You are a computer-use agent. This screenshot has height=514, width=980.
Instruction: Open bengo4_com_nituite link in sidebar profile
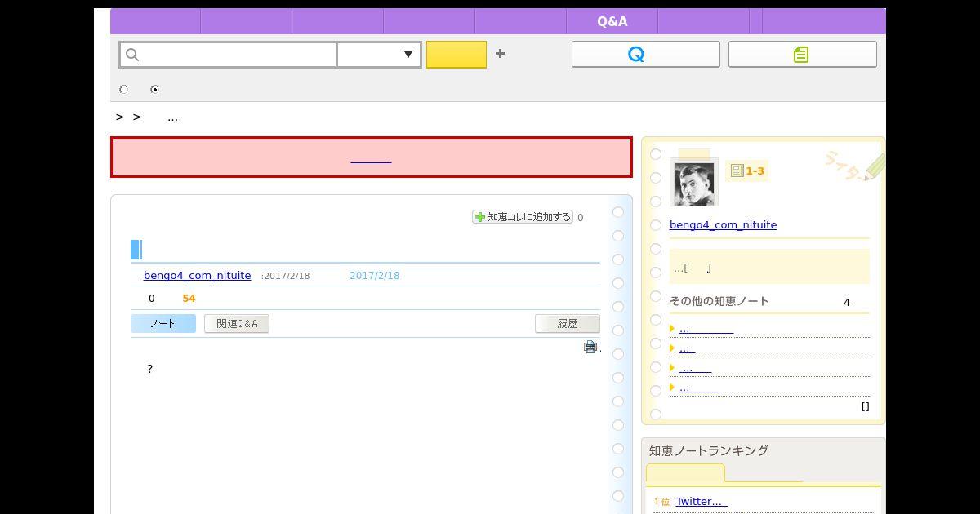[723, 225]
